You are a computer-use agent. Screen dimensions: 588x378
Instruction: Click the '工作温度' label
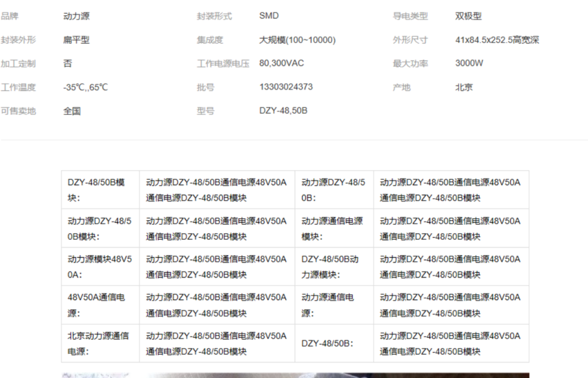[18, 87]
